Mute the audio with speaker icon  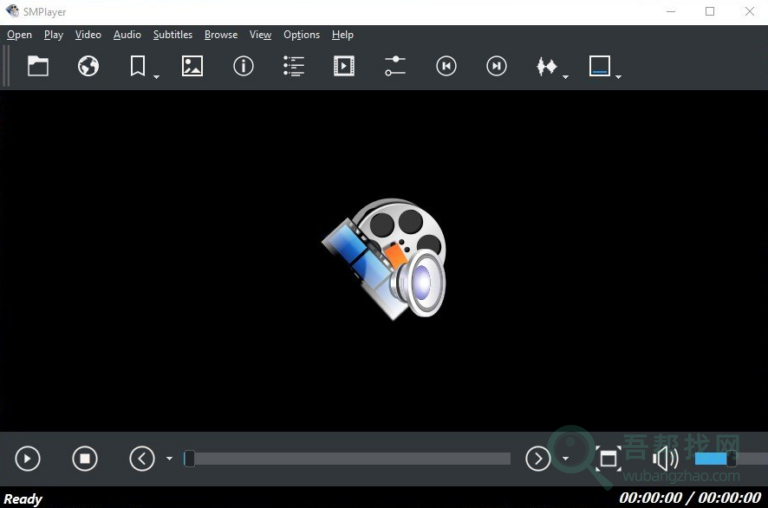point(664,459)
